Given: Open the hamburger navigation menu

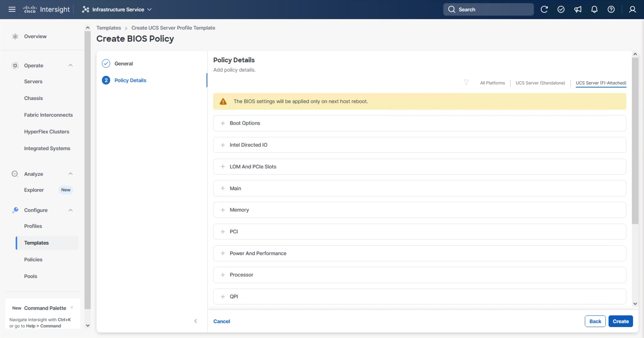Looking at the screenshot, I should click(12, 9).
